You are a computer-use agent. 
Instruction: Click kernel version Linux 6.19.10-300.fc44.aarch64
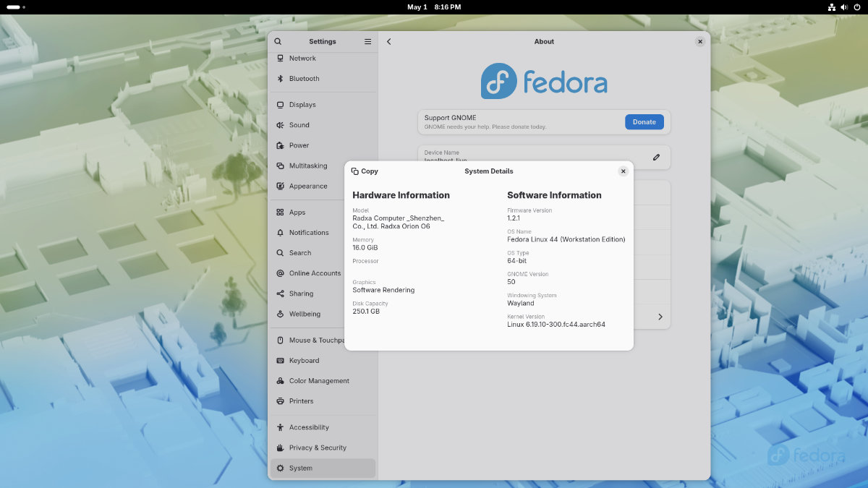(x=556, y=325)
